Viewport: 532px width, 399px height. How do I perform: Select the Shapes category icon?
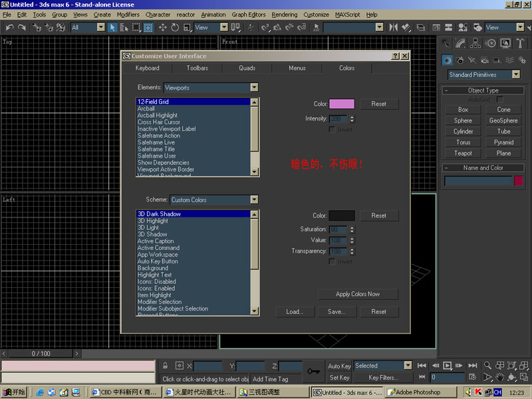460,61
